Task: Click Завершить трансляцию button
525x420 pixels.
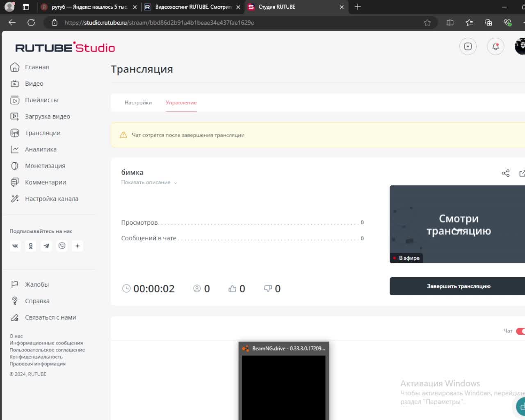Action: tap(457, 286)
